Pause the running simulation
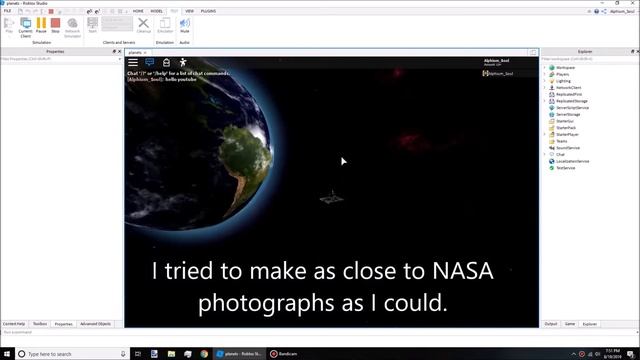The height and width of the screenshot is (360, 640). [41, 25]
